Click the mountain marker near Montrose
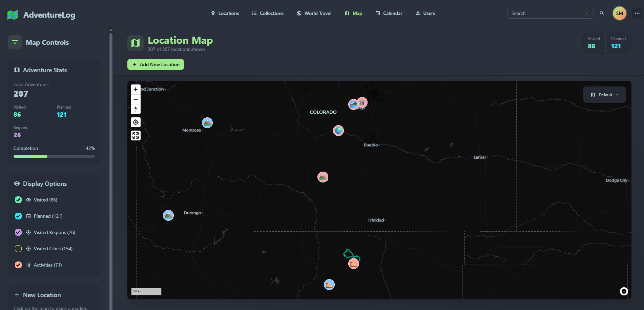 click(207, 123)
